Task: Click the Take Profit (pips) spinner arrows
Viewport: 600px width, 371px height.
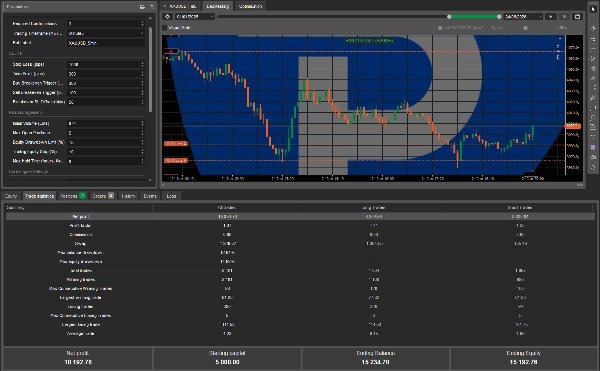Action: tap(142, 74)
